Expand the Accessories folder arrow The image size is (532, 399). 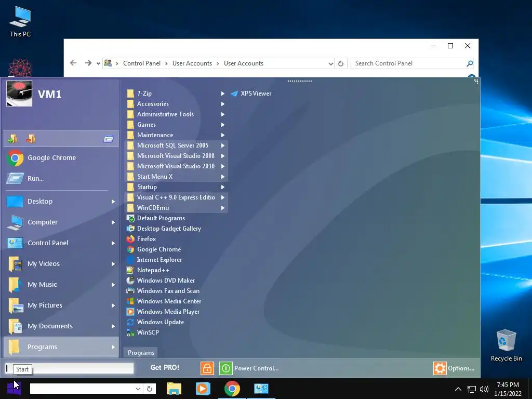coord(223,104)
